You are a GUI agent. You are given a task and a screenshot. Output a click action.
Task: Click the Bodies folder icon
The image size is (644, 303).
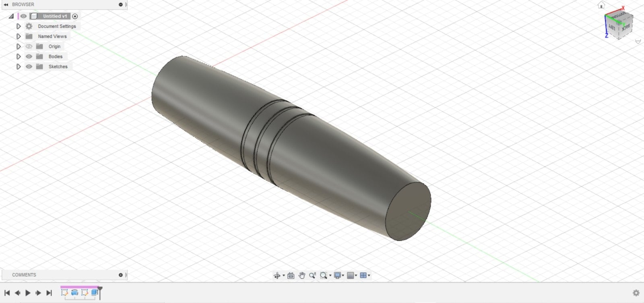click(39, 56)
